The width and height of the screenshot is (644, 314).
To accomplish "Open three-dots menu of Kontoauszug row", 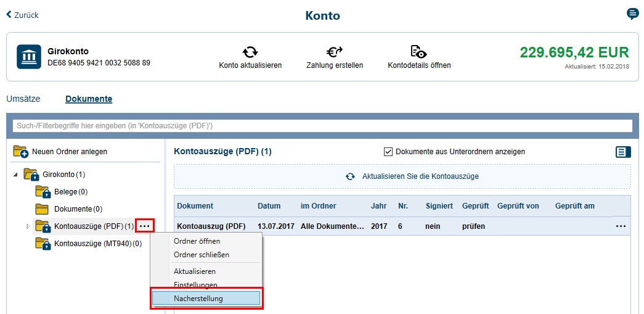I will coord(621,226).
